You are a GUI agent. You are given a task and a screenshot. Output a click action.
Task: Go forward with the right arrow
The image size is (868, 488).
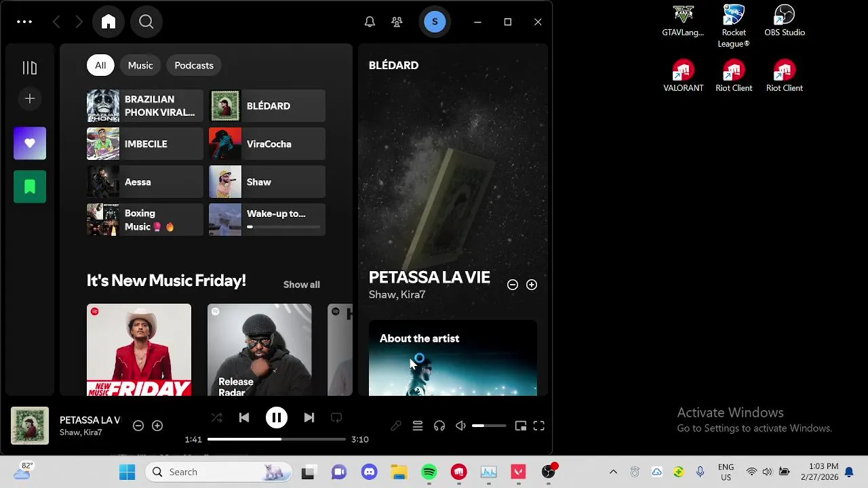79,22
